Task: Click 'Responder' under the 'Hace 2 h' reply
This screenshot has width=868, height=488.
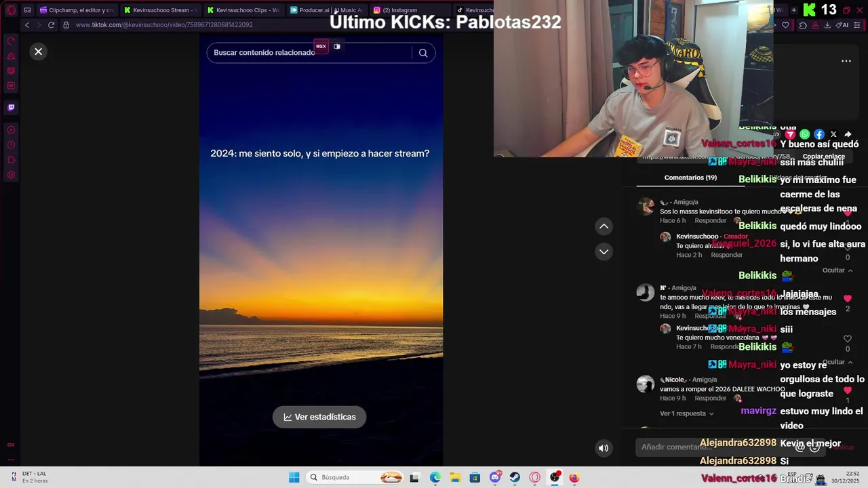Action: pos(726,255)
